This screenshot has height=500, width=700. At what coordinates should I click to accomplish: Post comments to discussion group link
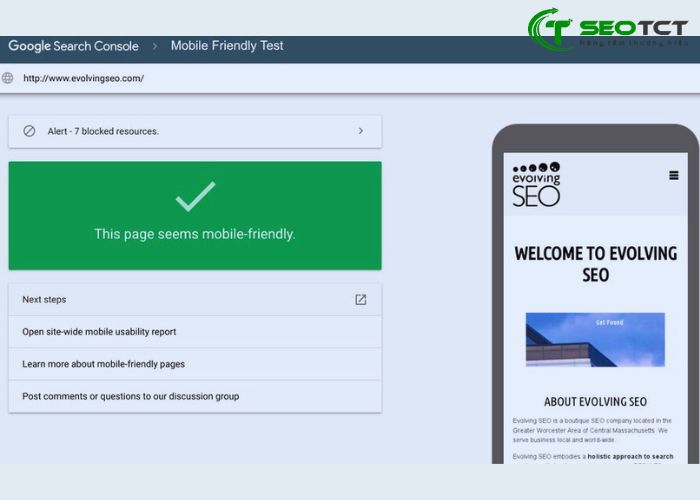tap(195, 396)
